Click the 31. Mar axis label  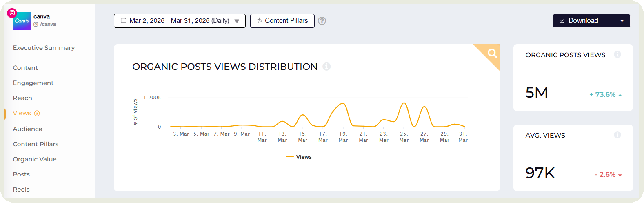(463, 137)
